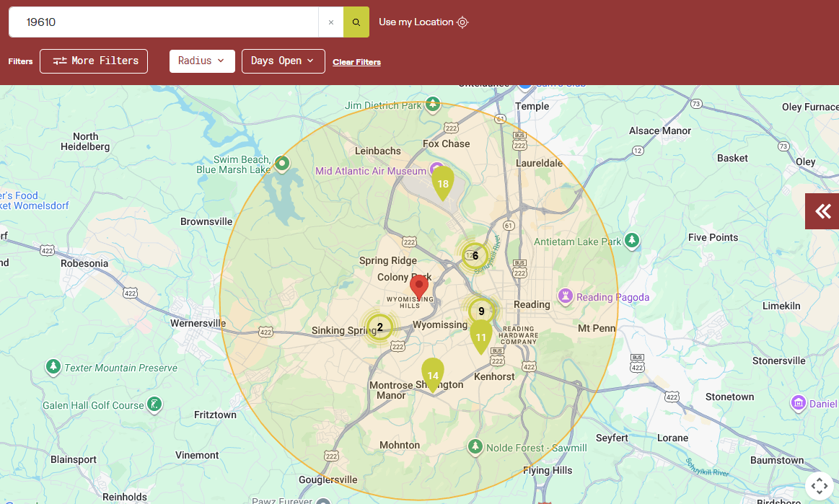Click Use my Location link
This screenshot has width=839, height=504.
[x=423, y=22]
